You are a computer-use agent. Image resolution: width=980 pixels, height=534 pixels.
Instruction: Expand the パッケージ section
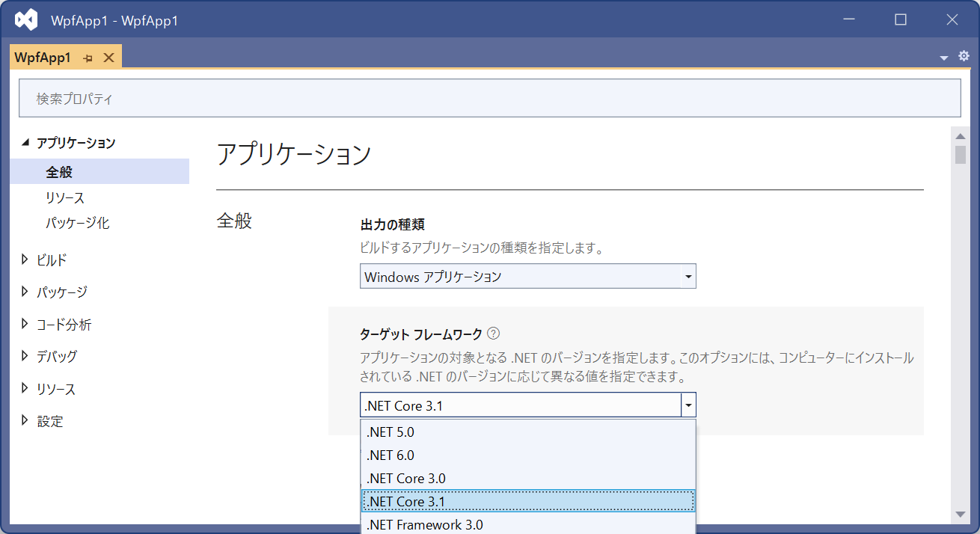pyautogui.click(x=25, y=292)
